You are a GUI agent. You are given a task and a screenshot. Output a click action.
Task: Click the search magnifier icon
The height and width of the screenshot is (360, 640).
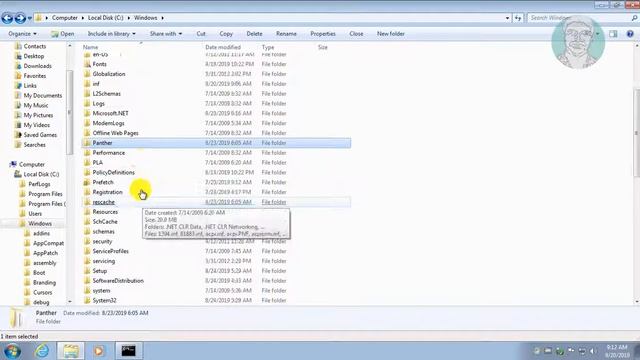634,18
